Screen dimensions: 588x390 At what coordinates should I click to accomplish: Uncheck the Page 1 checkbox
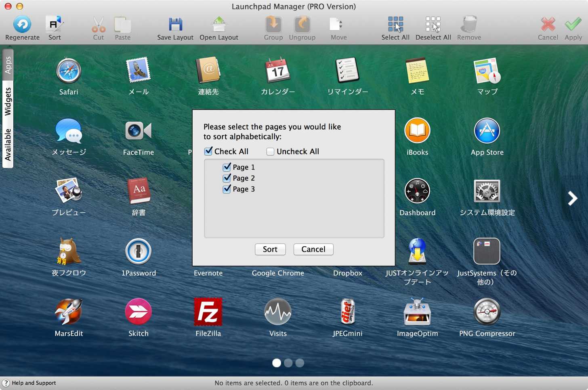tap(227, 167)
